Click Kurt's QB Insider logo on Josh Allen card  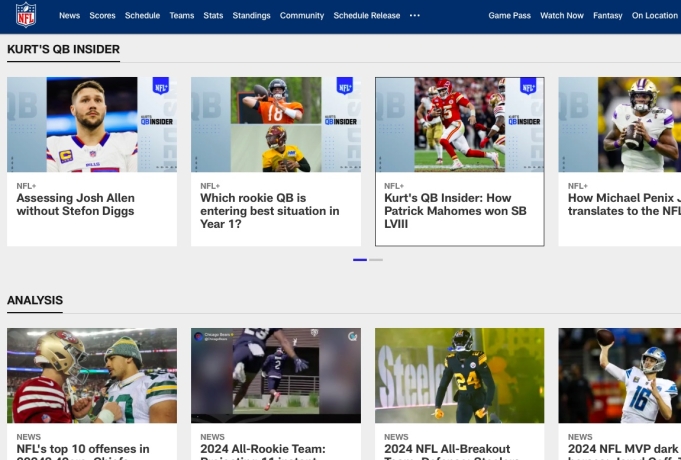point(157,120)
